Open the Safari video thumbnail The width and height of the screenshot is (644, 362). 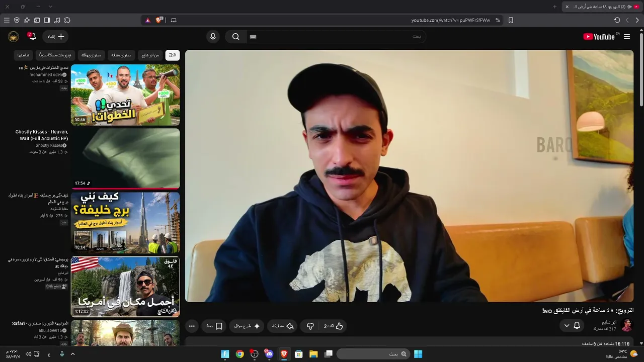125,333
